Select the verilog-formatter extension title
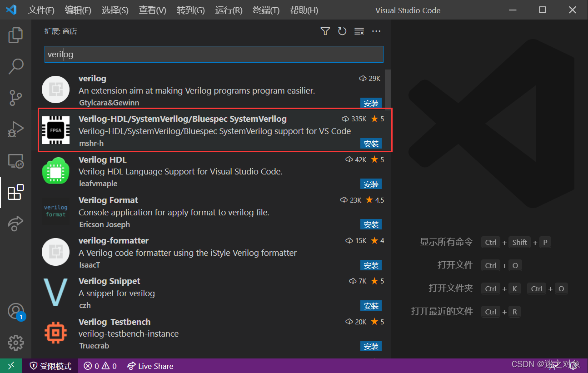The image size is (588, 373). (114, 241)
